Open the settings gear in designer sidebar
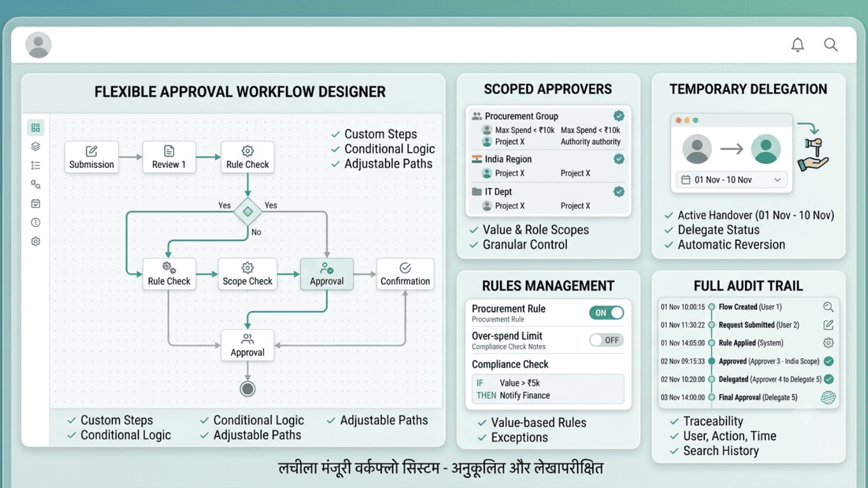The image size is (868, 488). [36, 241]
